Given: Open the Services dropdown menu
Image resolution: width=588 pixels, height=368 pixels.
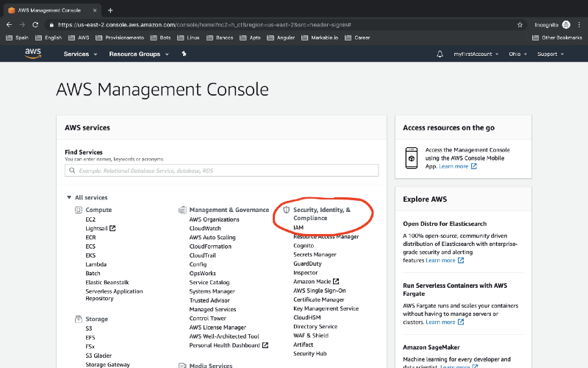Looking at the screenshot, I should (x=80, y=54).
